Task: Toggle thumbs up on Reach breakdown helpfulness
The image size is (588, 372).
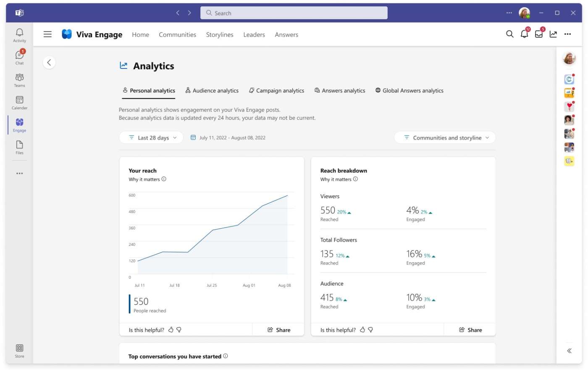Action: coord(362,330)
